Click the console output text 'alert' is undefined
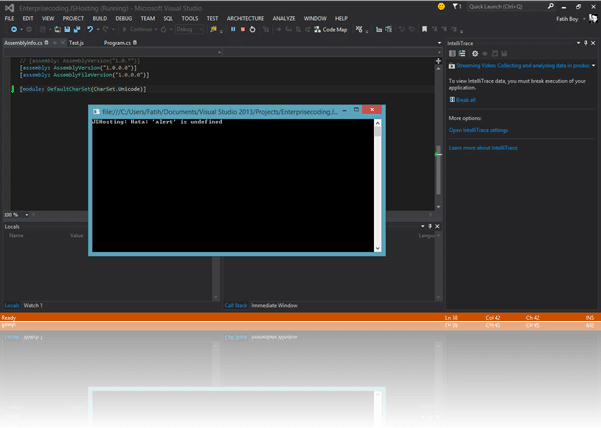 188,122
